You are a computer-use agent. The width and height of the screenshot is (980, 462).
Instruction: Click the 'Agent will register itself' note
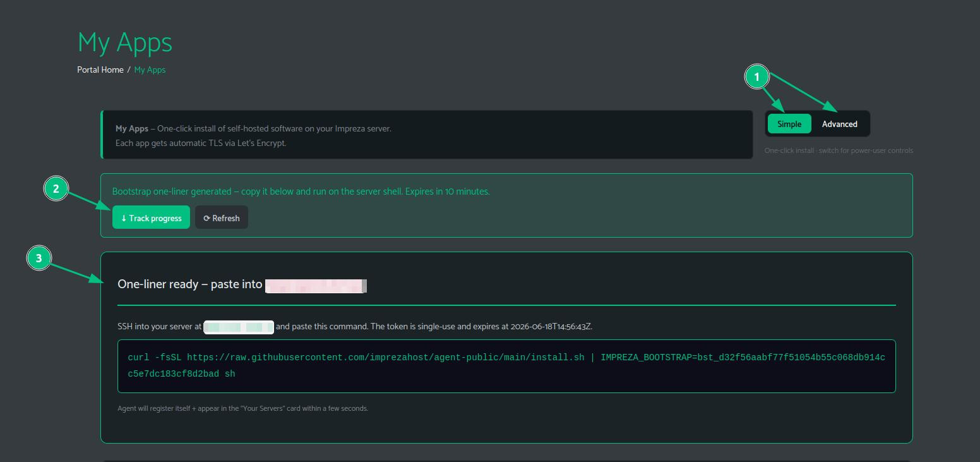point(242,408)
